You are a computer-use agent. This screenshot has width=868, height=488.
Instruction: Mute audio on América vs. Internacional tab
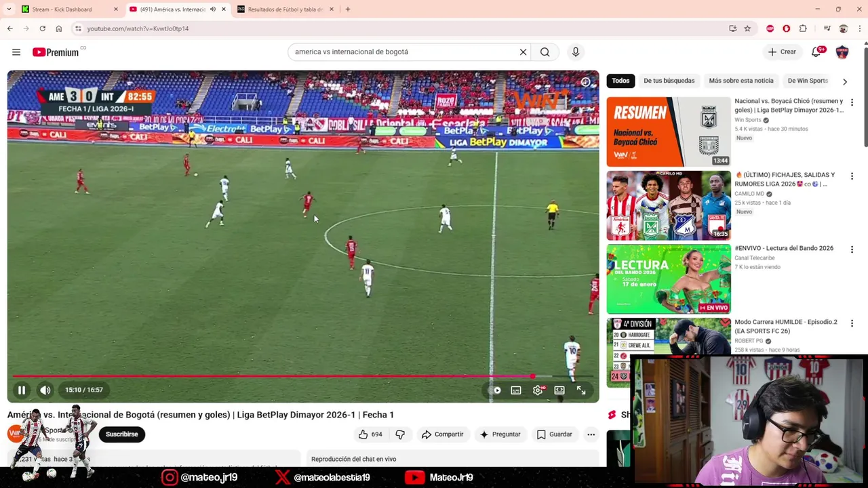tap(213, 9)
